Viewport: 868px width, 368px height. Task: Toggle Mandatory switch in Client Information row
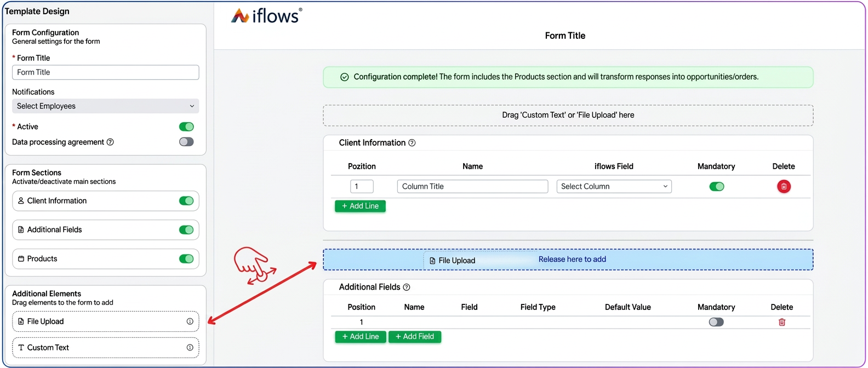[x=717, y=186]
